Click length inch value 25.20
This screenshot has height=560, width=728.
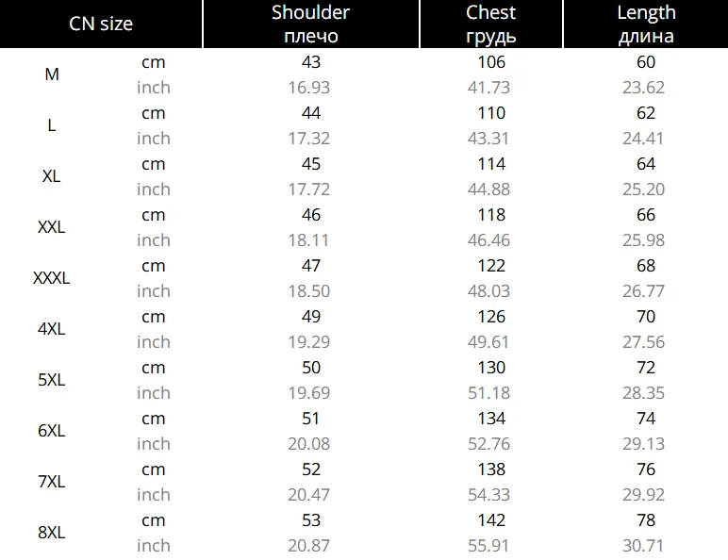[x=645, y=189]
